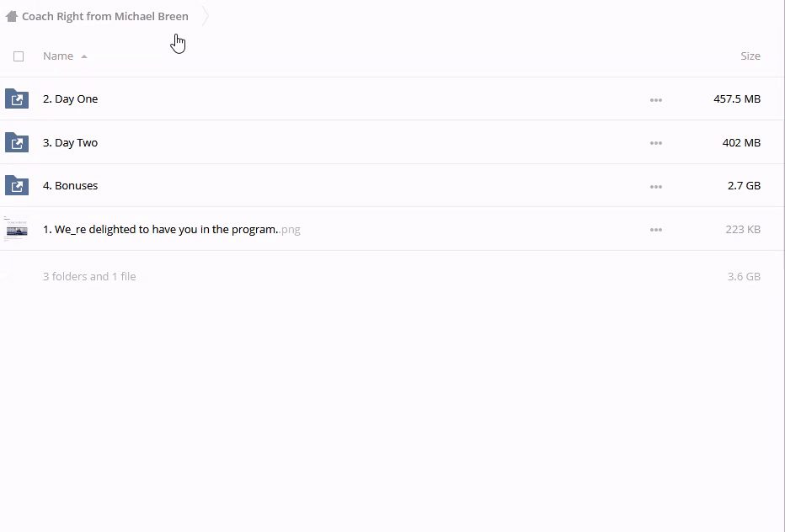Open more actions menu for Day Two

(x=656, y=143)
